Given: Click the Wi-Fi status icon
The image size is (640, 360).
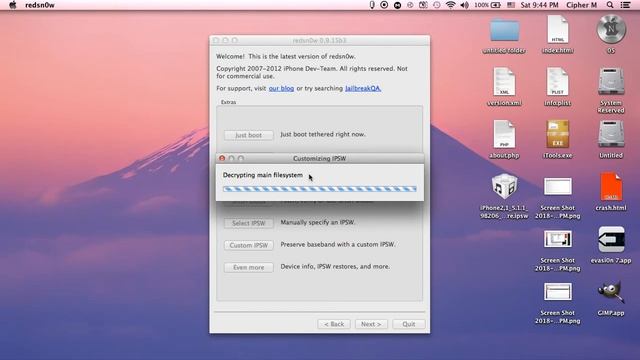Looking at the screenshot, I should pyautogui.click(x=451, y=5).
